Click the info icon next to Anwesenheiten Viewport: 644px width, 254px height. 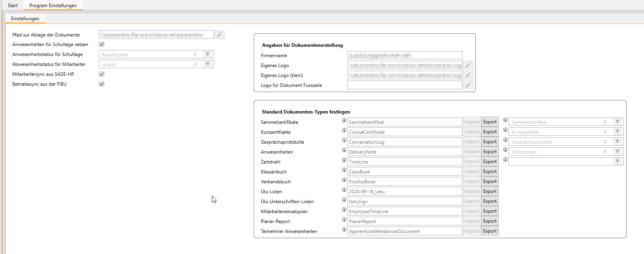click(344, 150)
